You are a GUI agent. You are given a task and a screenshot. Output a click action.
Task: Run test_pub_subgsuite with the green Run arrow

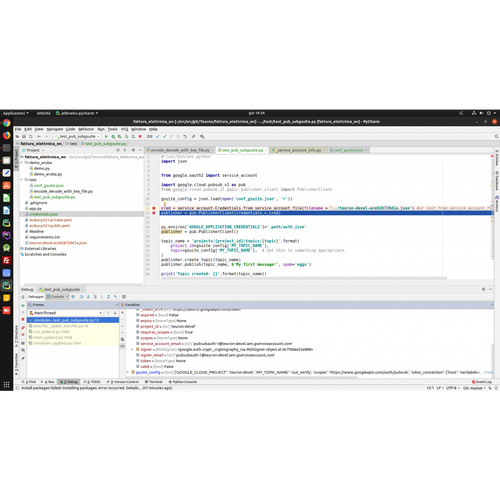click(106, 136)
